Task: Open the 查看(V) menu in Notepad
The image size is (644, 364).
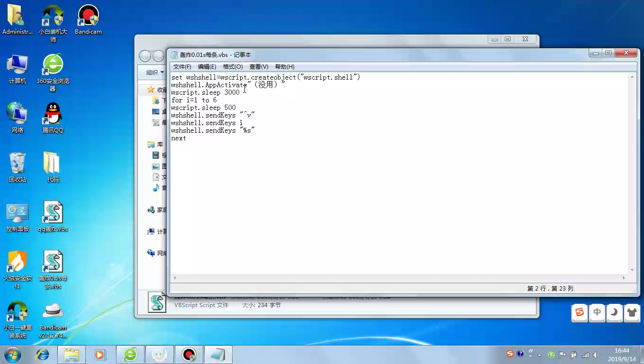Action: click(x=259, y=67)
